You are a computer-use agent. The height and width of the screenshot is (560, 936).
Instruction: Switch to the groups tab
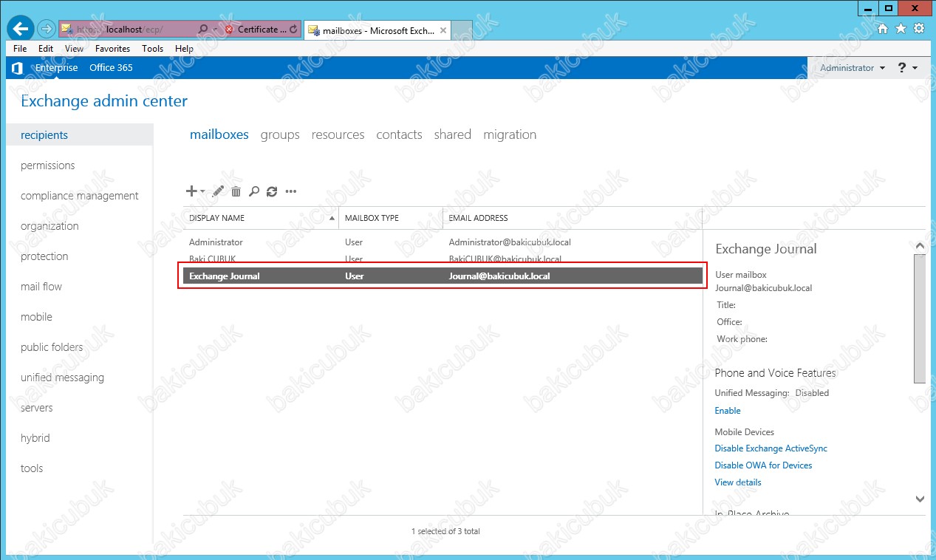coord(280,134)
